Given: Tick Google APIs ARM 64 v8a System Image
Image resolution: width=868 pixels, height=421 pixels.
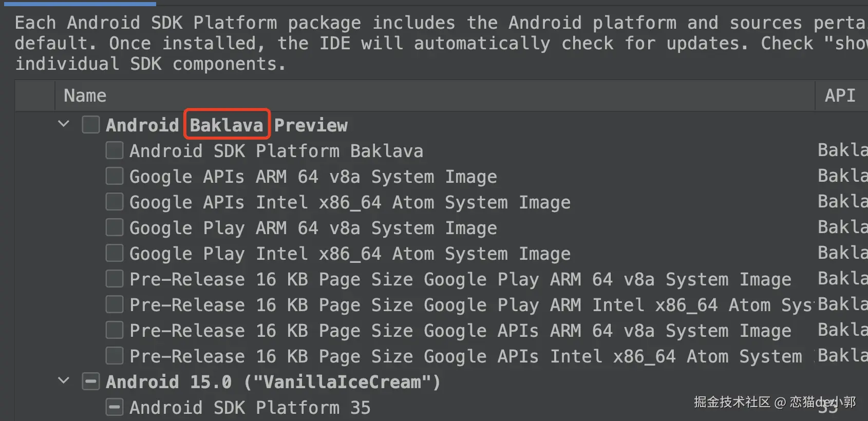Looking at the screenshot, I should 114,176.
